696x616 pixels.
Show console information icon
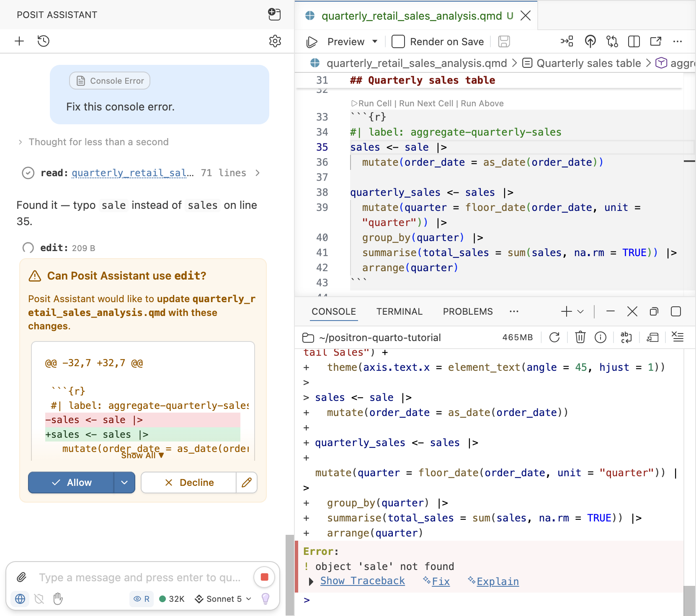[601, 337]
